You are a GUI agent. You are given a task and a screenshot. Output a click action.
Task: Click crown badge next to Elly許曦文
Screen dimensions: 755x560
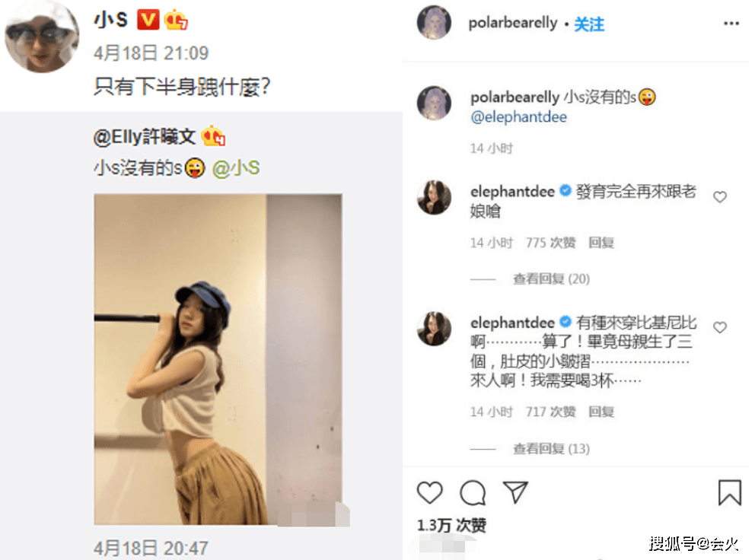[x=213, y=137]
